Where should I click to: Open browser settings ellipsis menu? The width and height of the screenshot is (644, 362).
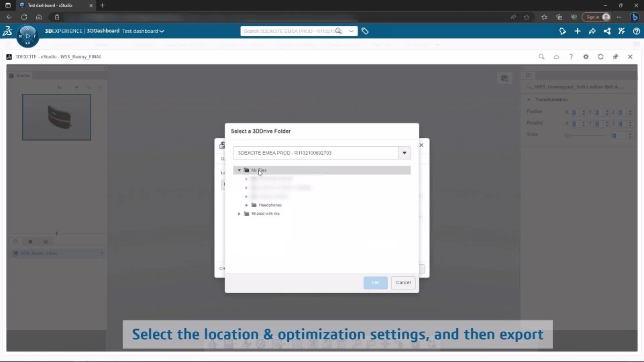[619, 17]
